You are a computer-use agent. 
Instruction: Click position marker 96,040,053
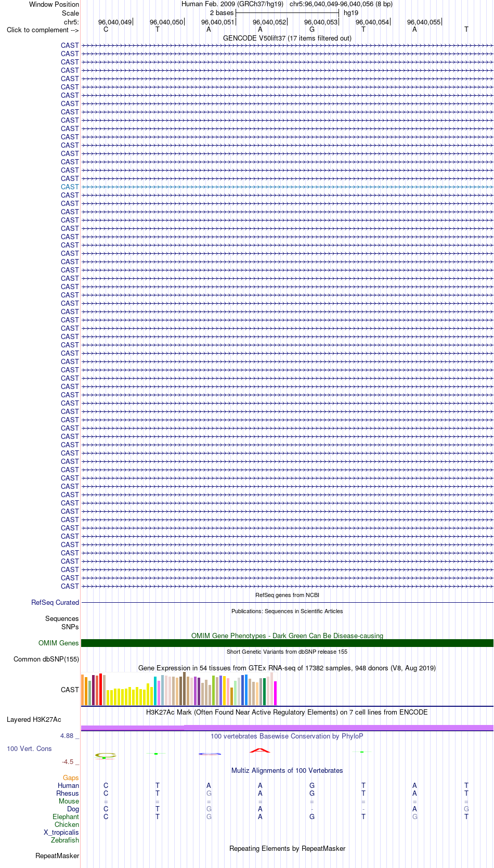[x=321, y=22]
